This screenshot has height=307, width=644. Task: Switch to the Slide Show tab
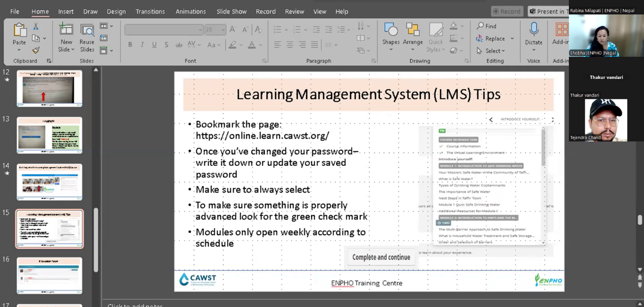[231, 11]
